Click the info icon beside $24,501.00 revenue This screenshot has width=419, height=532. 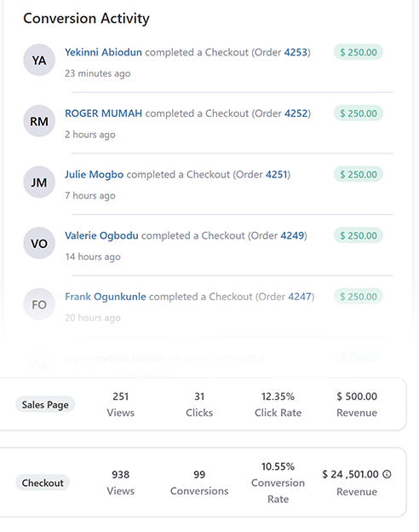tap(387, 474)
